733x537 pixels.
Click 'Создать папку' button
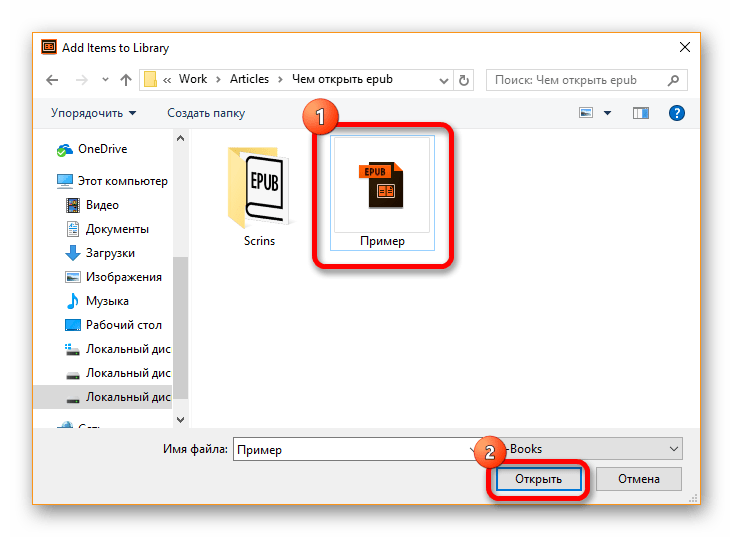click(206, 113)
